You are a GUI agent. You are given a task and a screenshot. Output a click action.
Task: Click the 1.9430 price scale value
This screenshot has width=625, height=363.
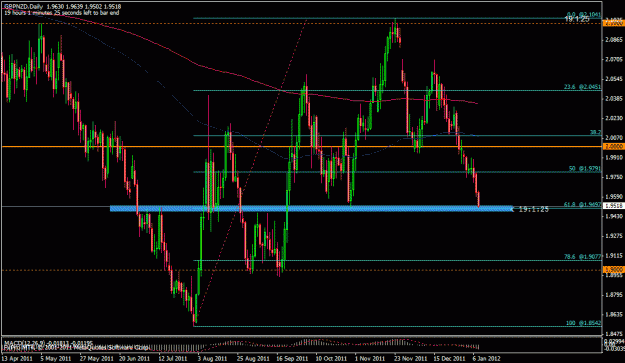613,216
